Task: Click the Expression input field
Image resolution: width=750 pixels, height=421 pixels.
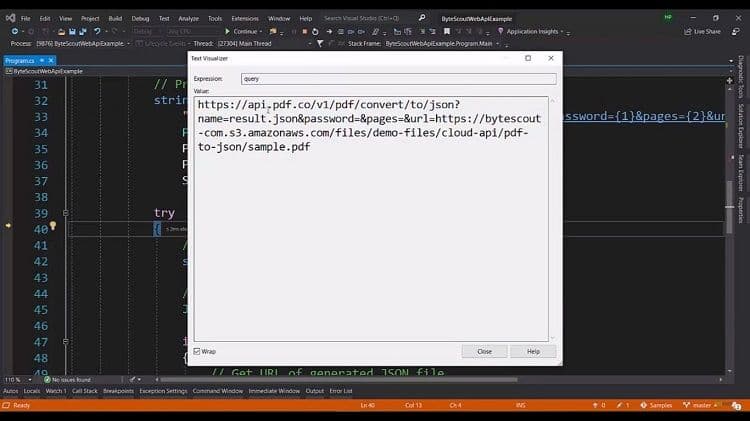Action: pos(398,78)
